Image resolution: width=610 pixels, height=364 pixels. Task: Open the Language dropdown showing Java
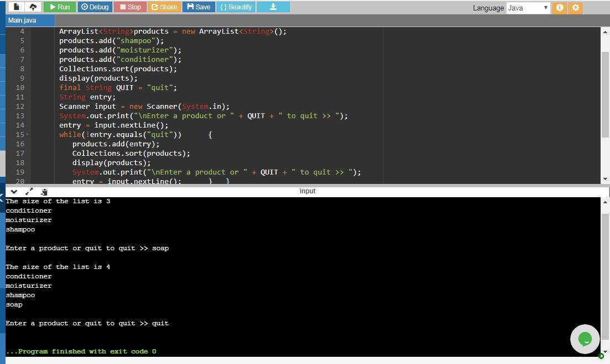(x=528, y=8)
